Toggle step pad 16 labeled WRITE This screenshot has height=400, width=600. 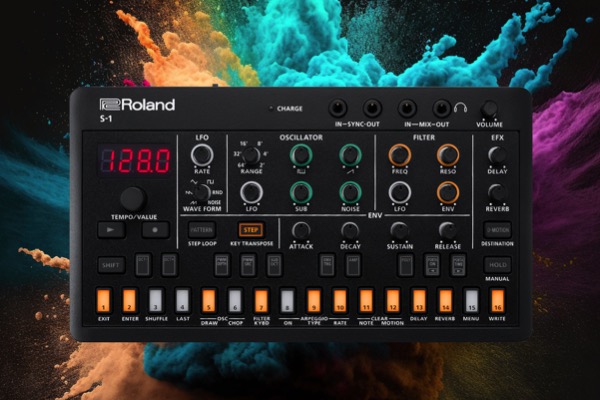tap(497, 300)
